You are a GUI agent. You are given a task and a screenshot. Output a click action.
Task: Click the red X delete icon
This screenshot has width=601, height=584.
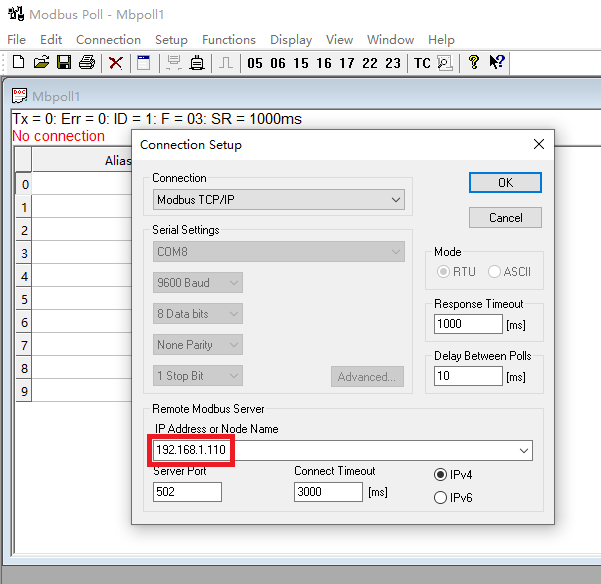[x=116, y=63]
